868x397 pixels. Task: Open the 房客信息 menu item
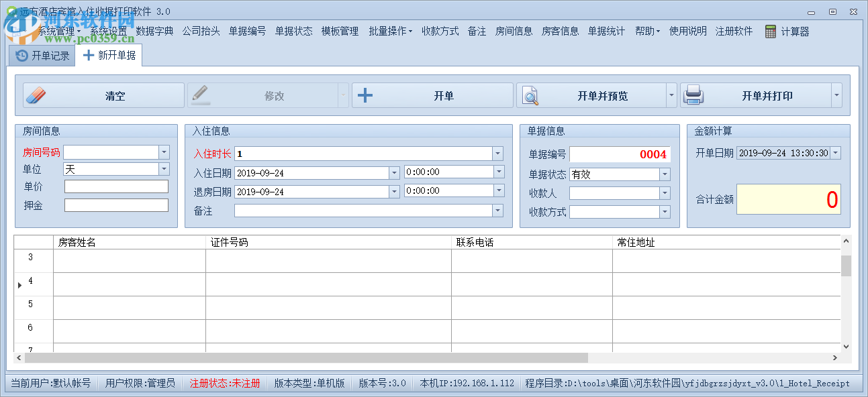pyautogui.click(x=560, y=31)
